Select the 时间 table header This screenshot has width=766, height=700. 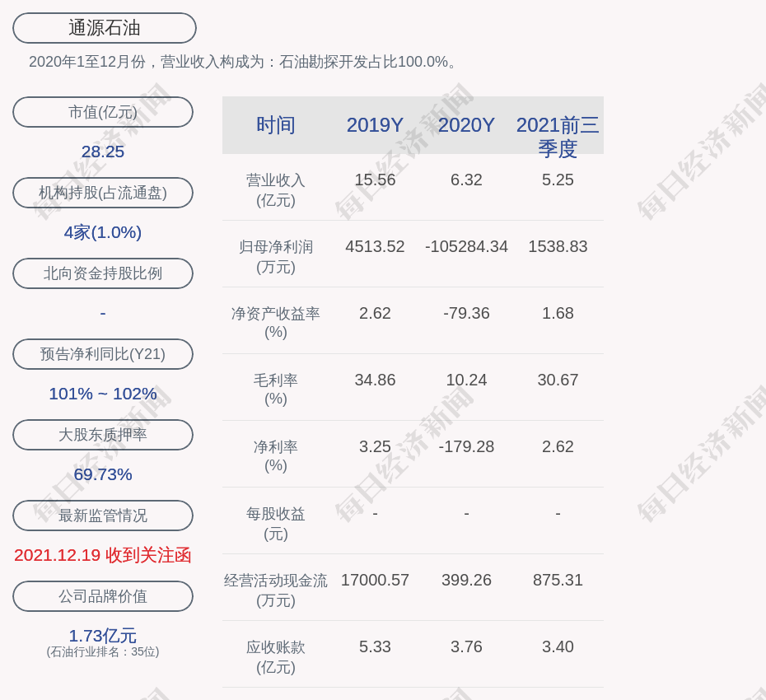(276, 125)
